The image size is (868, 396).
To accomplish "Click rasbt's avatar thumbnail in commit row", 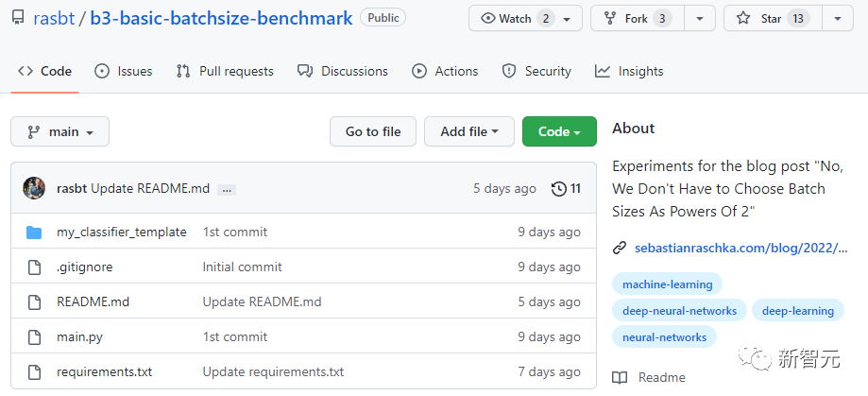I will tap(34, 188).
